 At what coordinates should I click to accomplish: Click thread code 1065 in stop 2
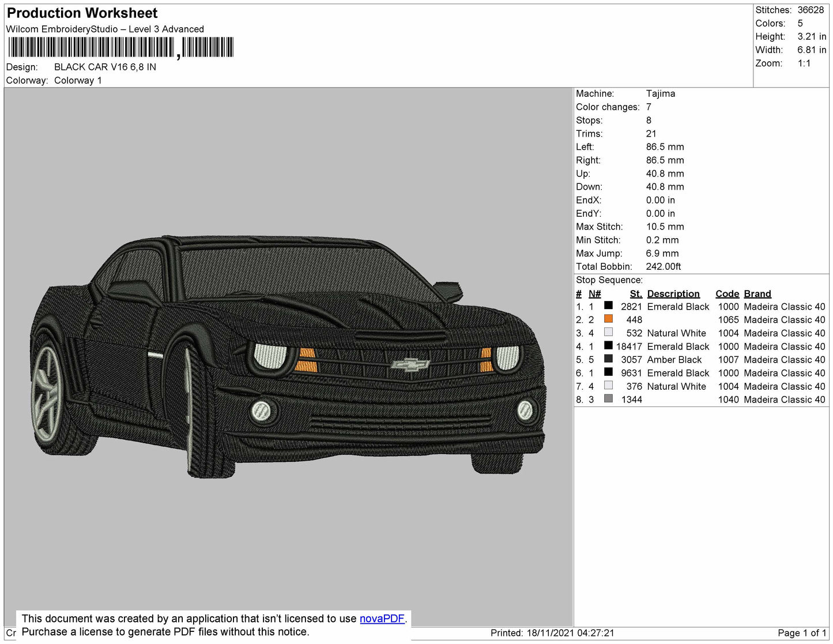[728, 320]
